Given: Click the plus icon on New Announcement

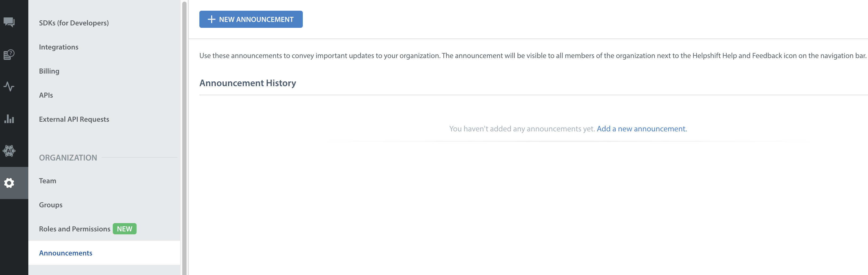Looking at the screenshot, I should pos(211,20).
